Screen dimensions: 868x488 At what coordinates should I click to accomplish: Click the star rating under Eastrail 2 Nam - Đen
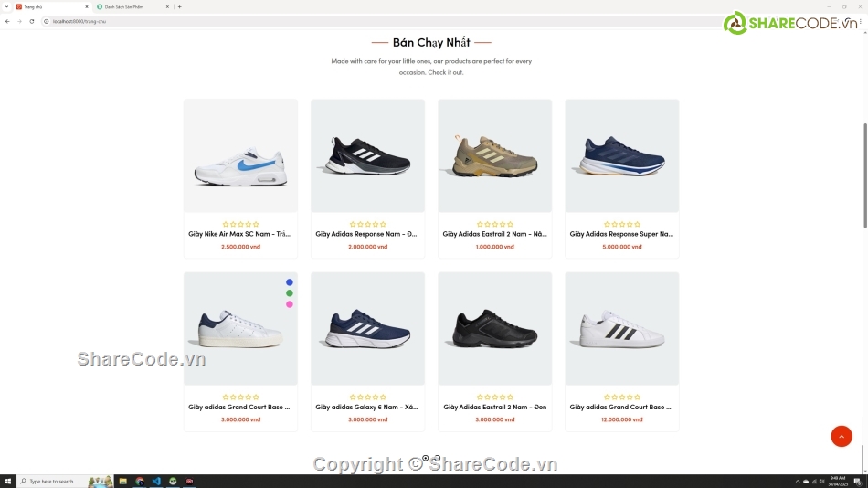coord(495,398)
